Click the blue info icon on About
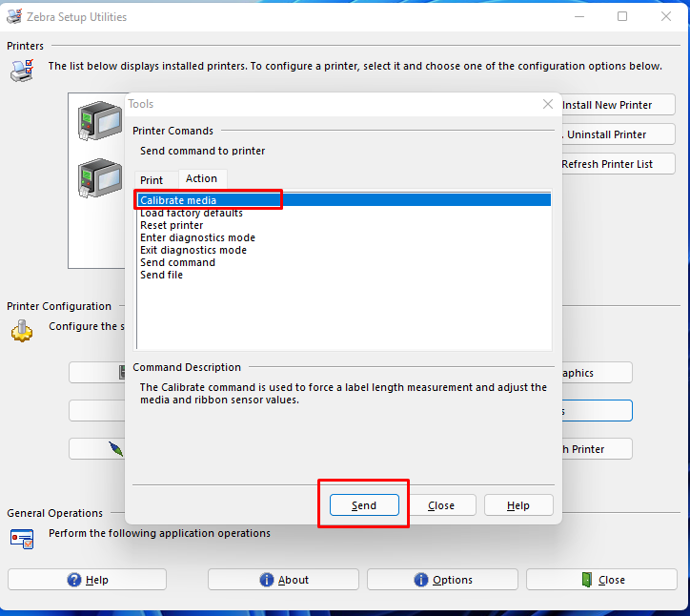The height and width of the screenshot is (616, 690). tap(266, 580)
